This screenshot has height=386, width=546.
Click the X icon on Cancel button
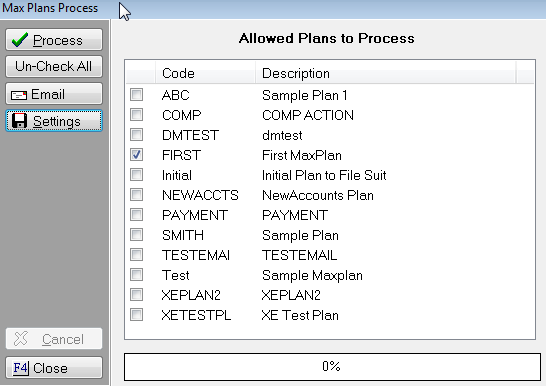click(21, 339)
